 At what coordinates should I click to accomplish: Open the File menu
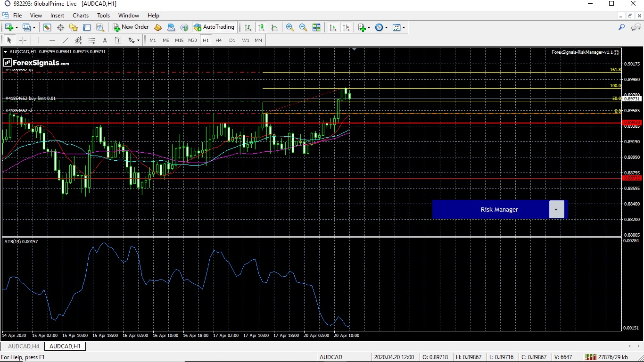pos(17,16)
